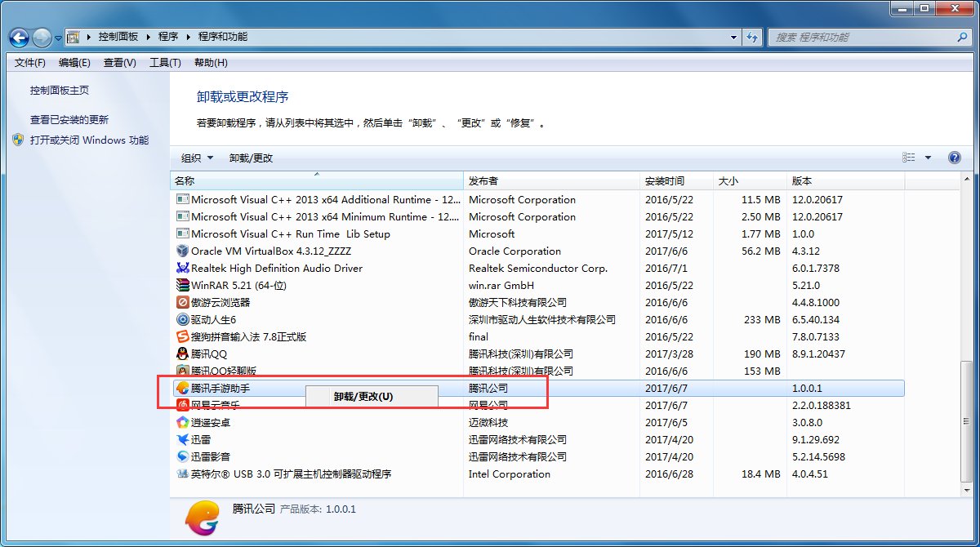This screenshot has height=547, width=980.
Task: Click the WinRAR archive icon
Action: click(181, 285)
